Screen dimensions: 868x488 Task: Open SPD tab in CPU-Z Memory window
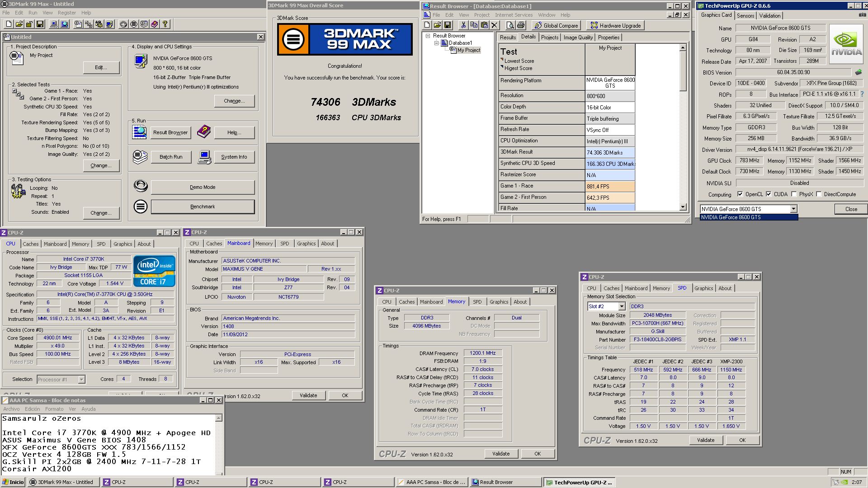(477, 302)
